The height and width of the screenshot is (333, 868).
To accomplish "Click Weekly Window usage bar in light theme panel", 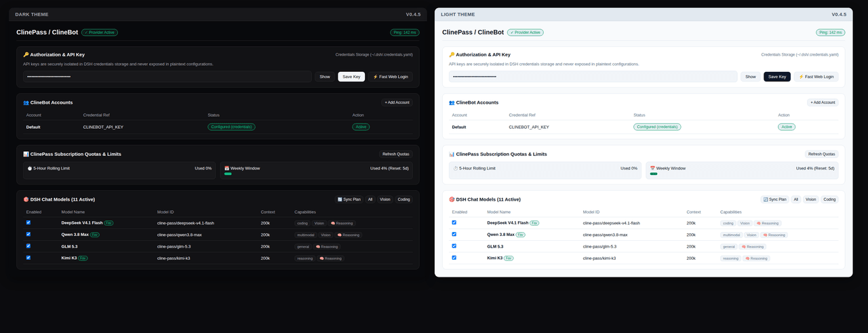I will click(x=654, y=174).
